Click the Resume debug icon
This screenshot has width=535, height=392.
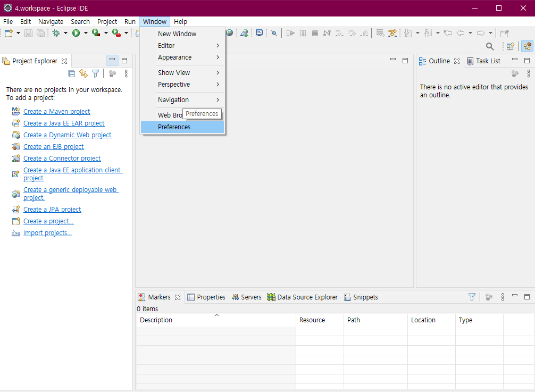pyautogui.click(x=290, y=33)
